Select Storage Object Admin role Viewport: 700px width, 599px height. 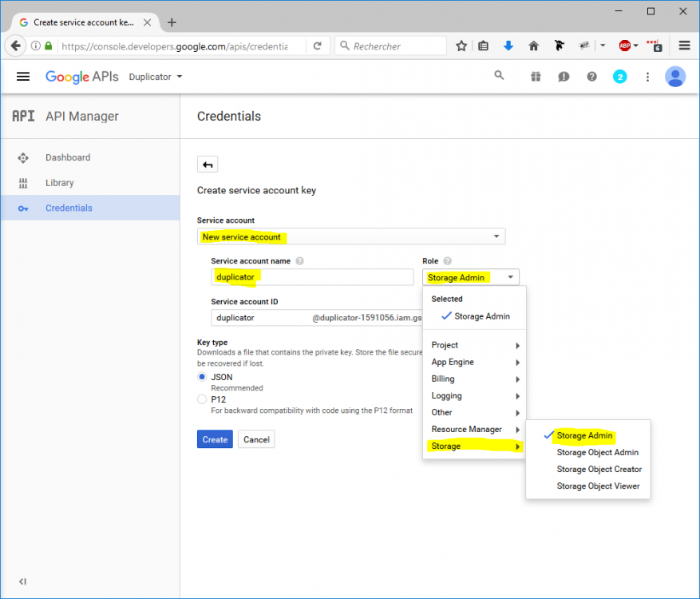pyautogui.click(x=597, y=452)
